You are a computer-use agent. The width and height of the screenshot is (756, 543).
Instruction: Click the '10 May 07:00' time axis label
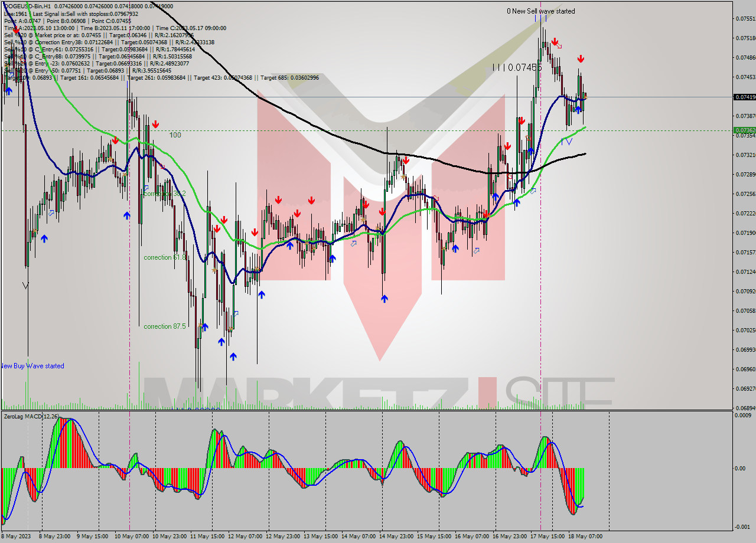tap(132, 537)
